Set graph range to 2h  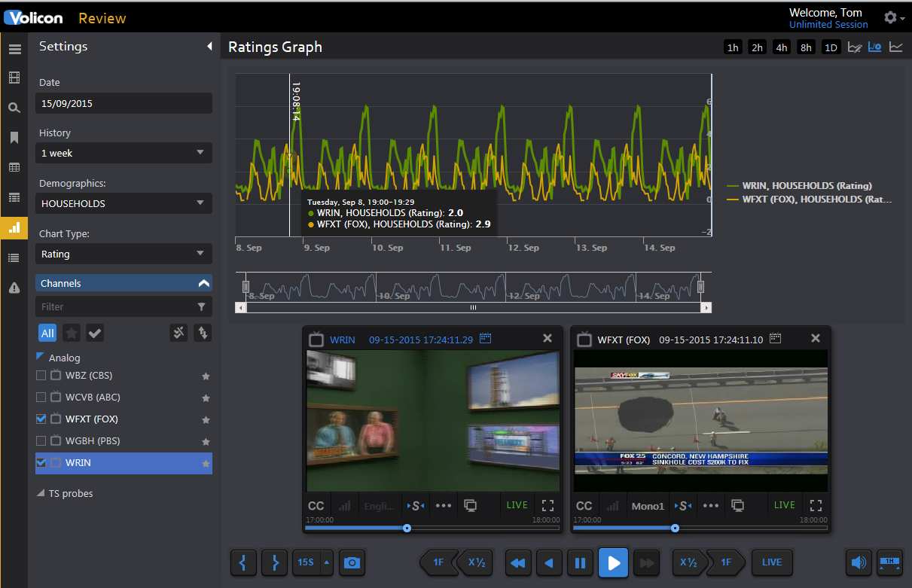(x=757, y=47)
